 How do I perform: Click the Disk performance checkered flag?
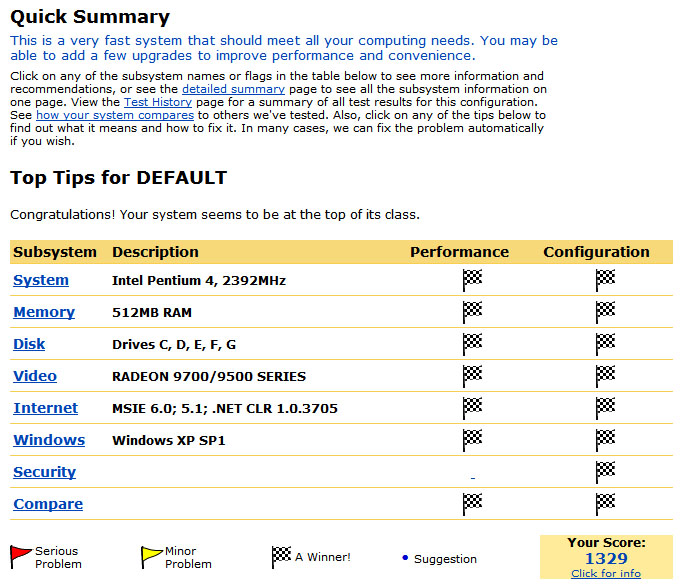tap(472, 344)
